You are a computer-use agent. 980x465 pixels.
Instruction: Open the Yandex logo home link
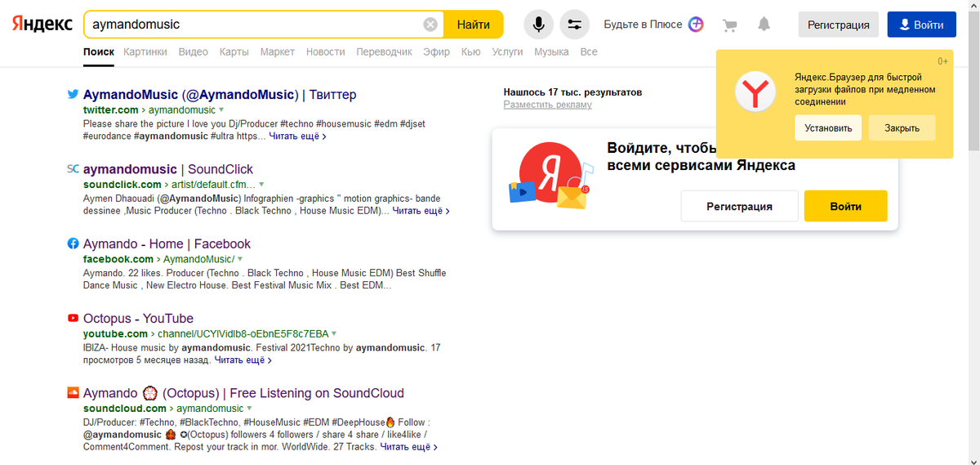click(42, 25)
